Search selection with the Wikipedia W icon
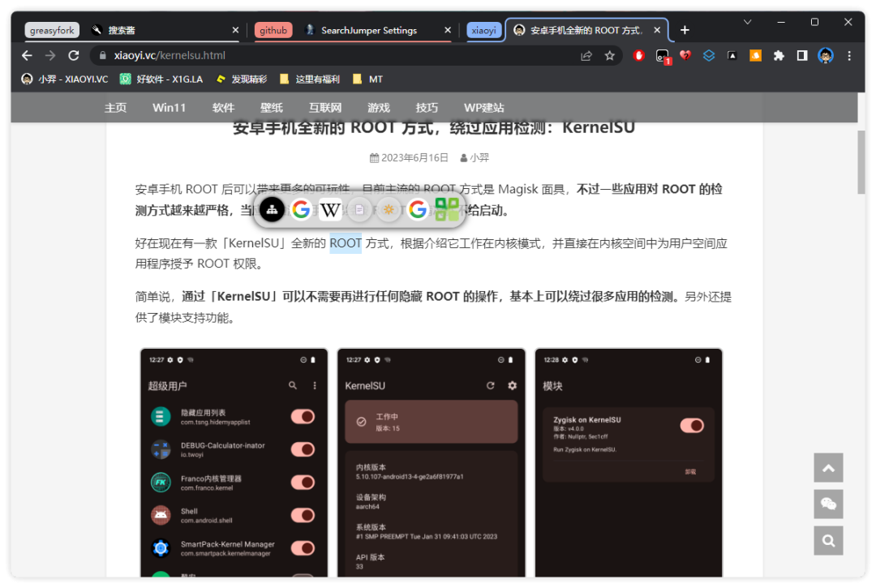Image resolution: width=876 pixels, height=588 pixels. coord(330,210)
